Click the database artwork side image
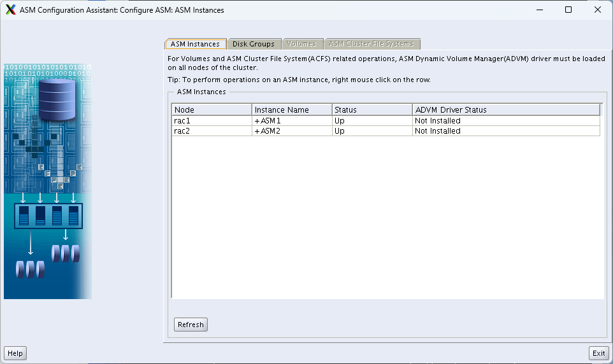This screenshot has height=364, width=613. (48, 181)
